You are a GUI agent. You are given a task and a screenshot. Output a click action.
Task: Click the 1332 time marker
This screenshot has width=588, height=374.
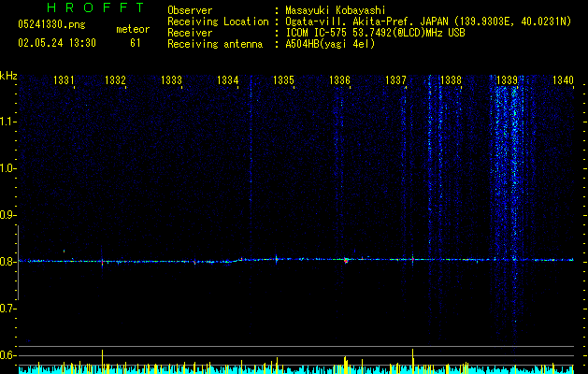click(x=115, y=79)
